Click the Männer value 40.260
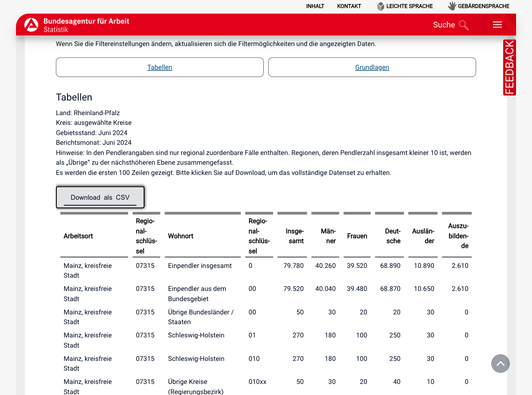 (325, 266)
